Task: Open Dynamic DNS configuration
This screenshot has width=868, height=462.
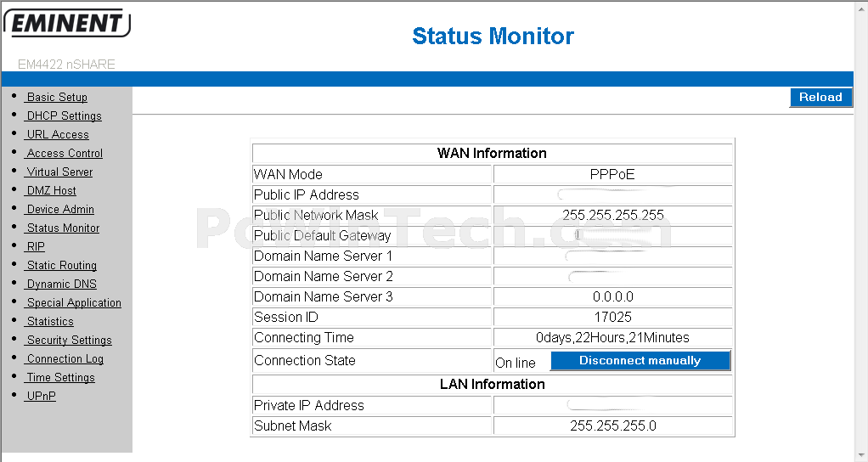Action: pyautogui.click(x=61, y=285)
